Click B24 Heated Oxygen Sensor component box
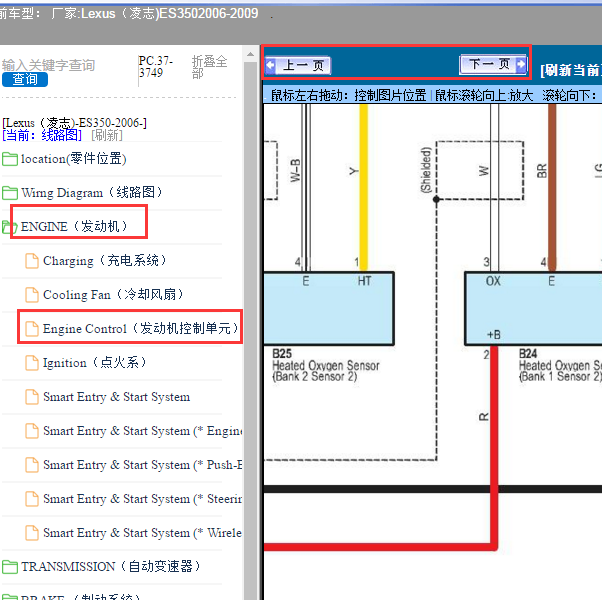 point(533,309)
